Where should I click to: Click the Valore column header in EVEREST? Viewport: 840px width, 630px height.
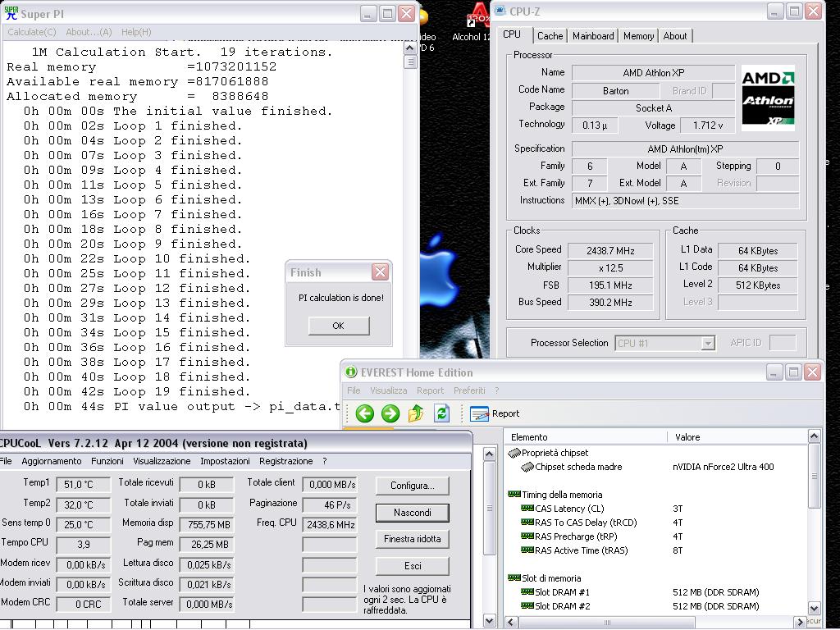pos(737,437)
